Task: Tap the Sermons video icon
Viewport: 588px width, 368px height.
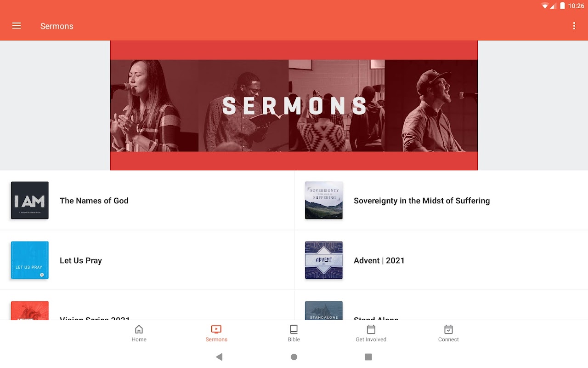Action: pyautogui.click(x=216, y=329)
